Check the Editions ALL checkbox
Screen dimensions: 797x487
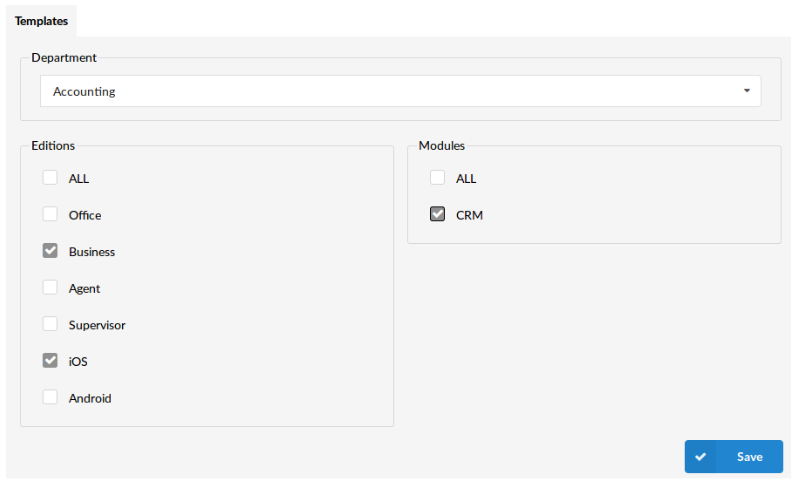[x=50, y=177]
